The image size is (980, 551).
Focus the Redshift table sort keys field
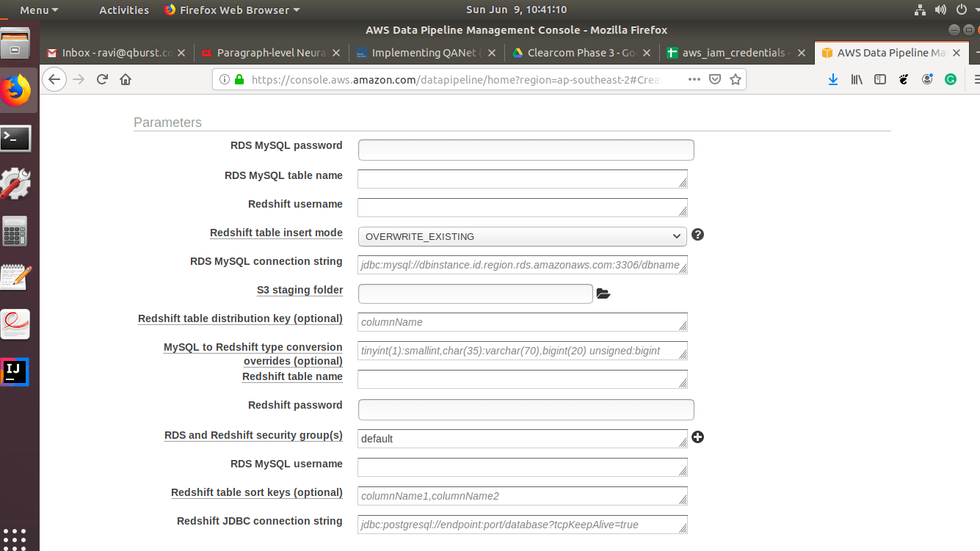522,496
